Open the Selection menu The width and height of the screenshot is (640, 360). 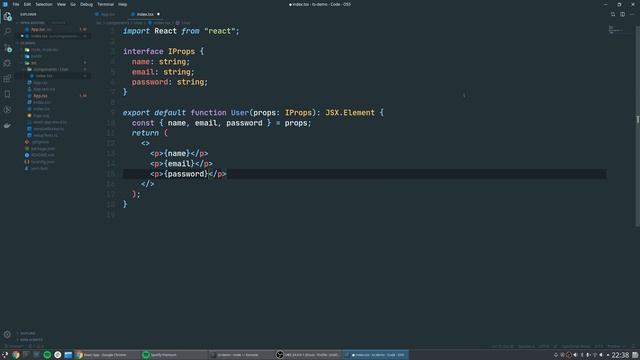tap(44, 4)
